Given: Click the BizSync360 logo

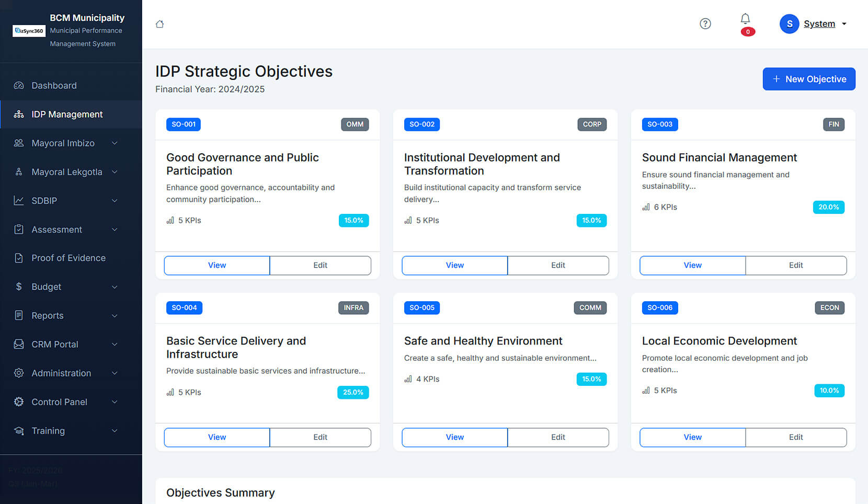Looking at the screenshot, I should (x=29, y=31).
